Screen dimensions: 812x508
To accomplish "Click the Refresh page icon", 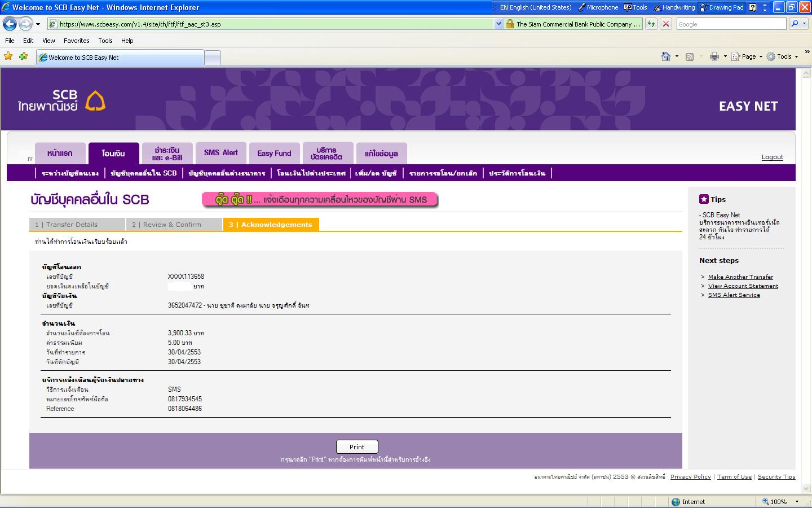I will 651,24.
